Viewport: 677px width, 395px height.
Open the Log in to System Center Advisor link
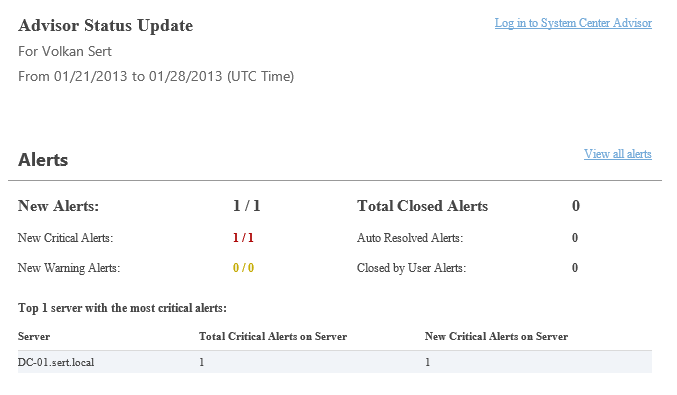[573, 23]
